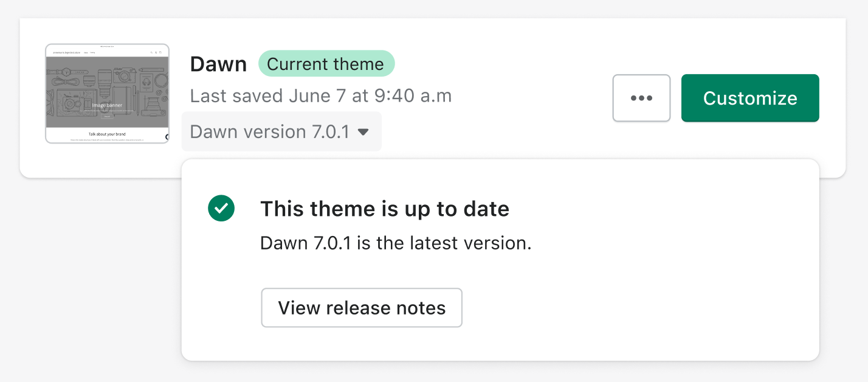Click the Home link in preview navigation
Image resolution: width=868 pixels, height=382 pixels.
click(x=86, y=53)
